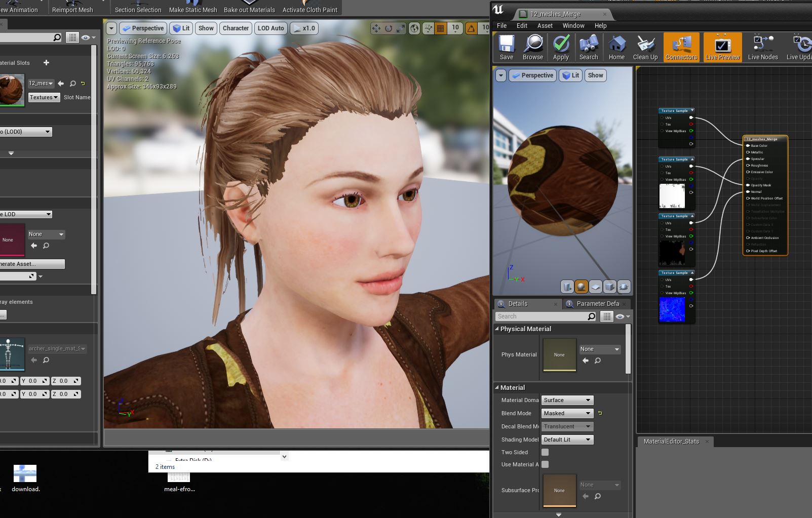Viewport: 812px width, 518px height.
Task: Open the Window menu
Action: tap(573, 25)
